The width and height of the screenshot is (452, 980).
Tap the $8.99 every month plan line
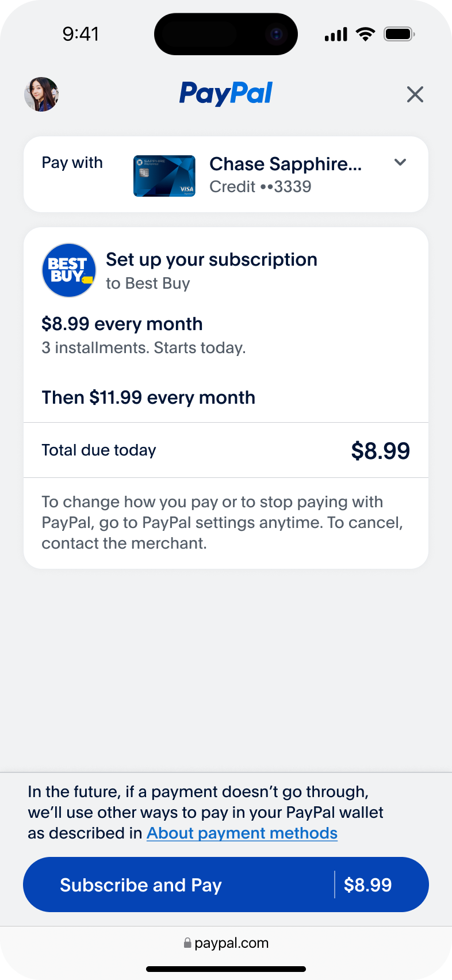pyautogui.click(x=122, y=324)
